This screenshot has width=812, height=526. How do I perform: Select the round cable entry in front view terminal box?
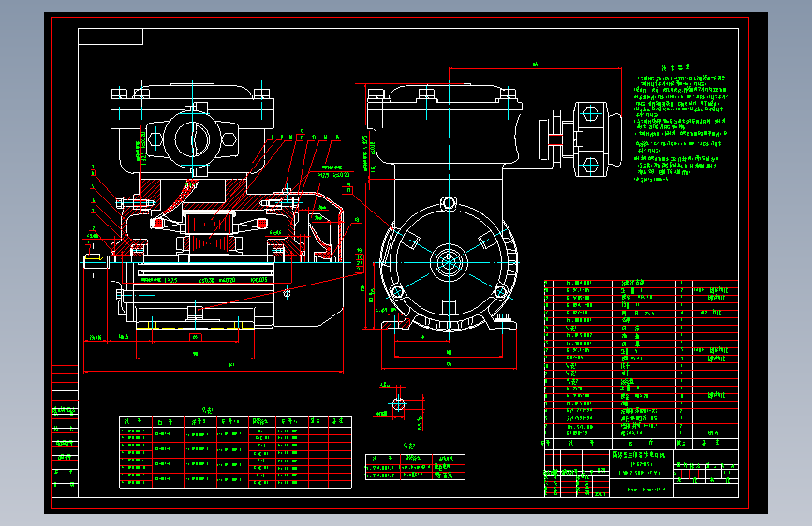coord(192,139)
